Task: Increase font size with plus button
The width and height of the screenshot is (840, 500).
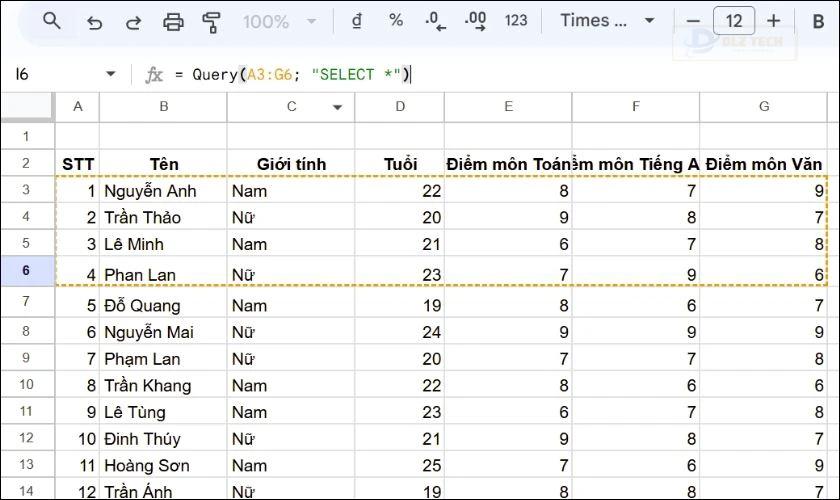Action: pyautogui.click(x=774, y=21)
